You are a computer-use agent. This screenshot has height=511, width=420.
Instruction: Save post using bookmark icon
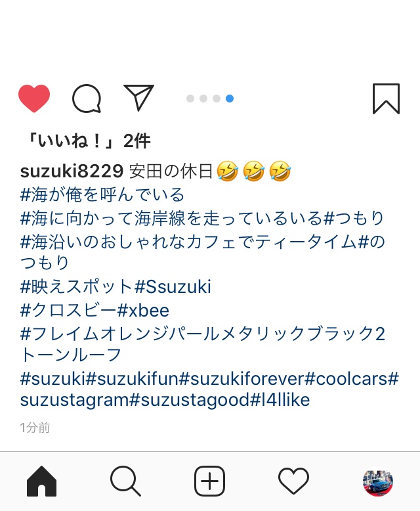click(x=386, y=99)
